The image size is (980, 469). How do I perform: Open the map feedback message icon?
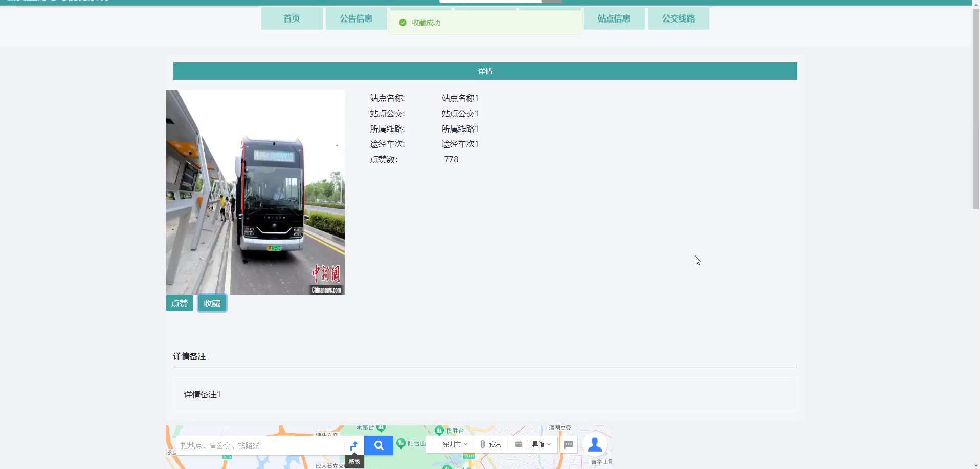[x=569, y=444]
